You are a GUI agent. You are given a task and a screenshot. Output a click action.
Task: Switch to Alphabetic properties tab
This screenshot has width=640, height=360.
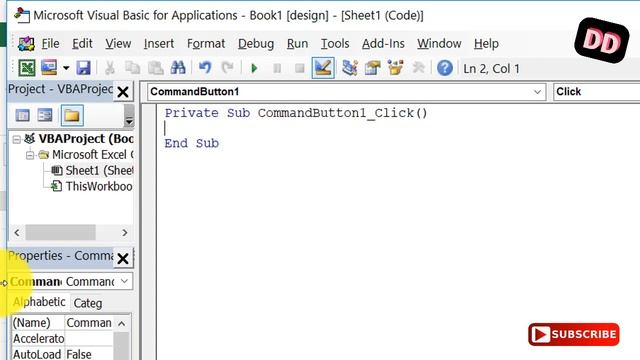[x=39, y=302]
